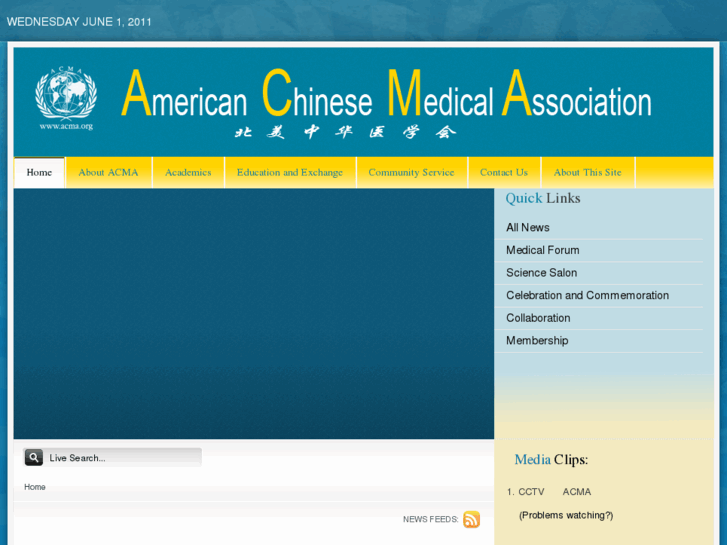Play the CCTV ACMA media clip
Screen dimensions: 727x545
tap(555, 492)
